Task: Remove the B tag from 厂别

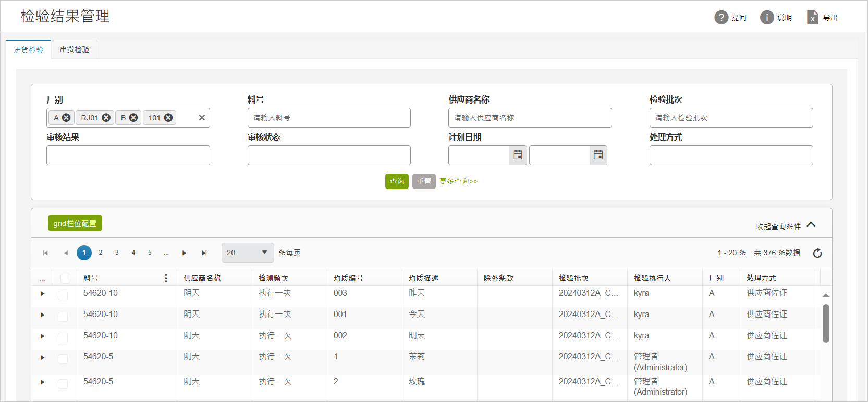Action: pos(133,118)
